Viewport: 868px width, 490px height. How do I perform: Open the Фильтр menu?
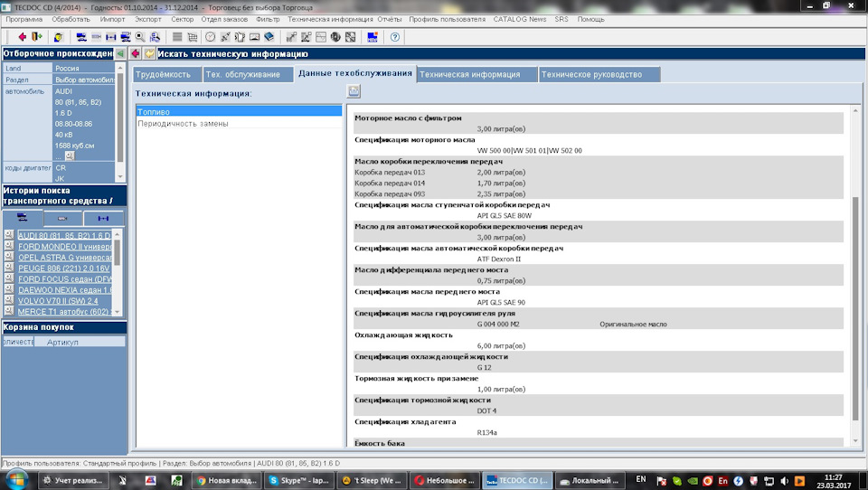coord(268,19)
